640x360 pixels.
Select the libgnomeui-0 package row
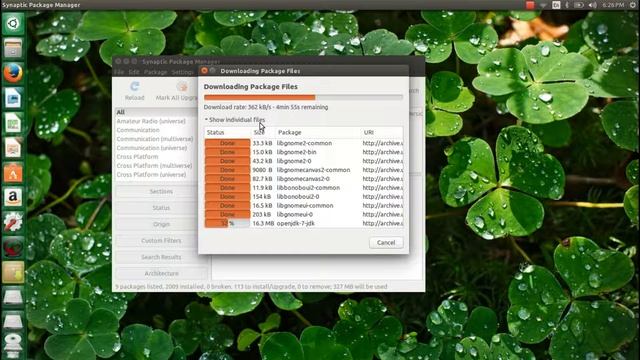pos(304,214)
